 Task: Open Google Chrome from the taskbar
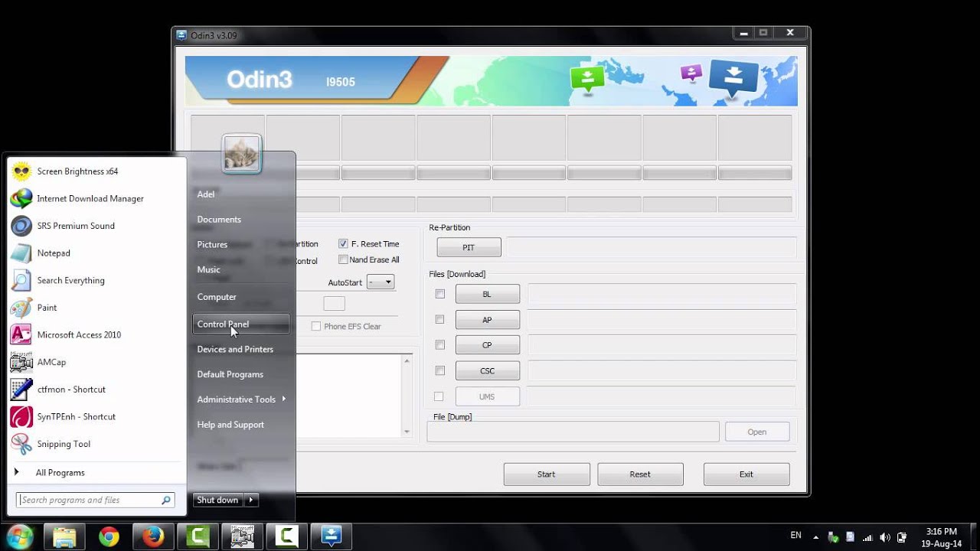point(109,536)
